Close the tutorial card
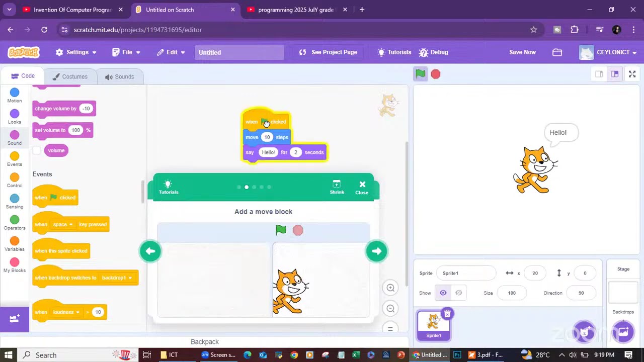The height and width of the screenshot is (362, 644). pos(362,187)
